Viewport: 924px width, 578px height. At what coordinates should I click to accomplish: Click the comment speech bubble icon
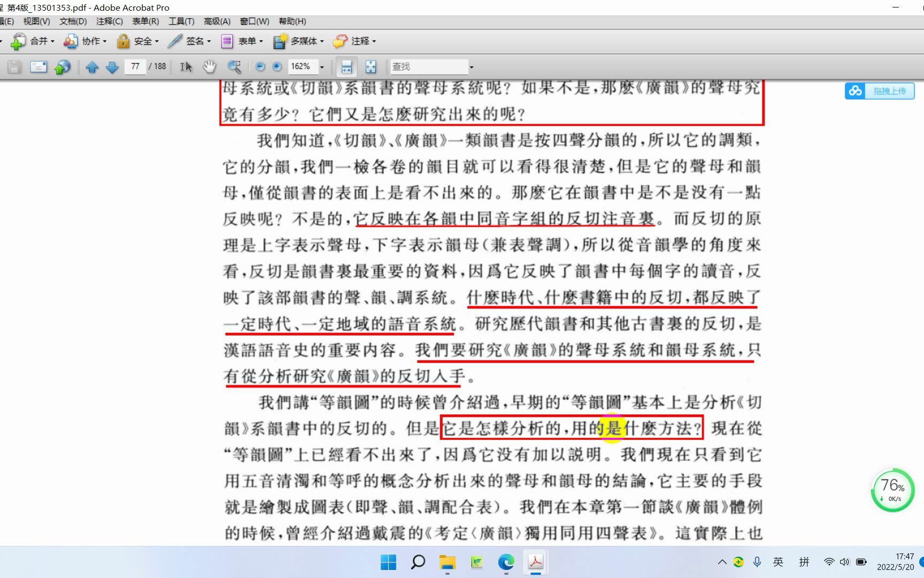click(340, 41)
